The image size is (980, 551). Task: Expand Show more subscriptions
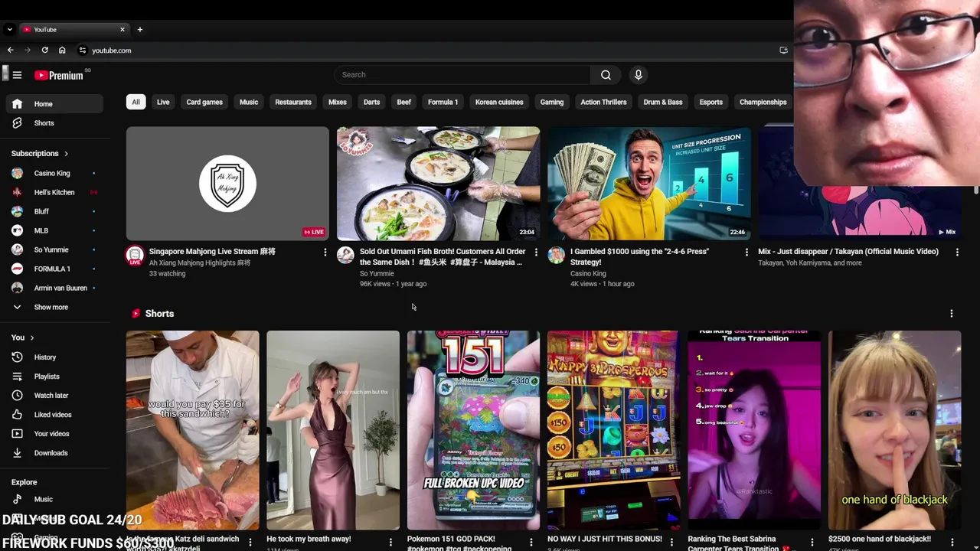pos(54,307)
